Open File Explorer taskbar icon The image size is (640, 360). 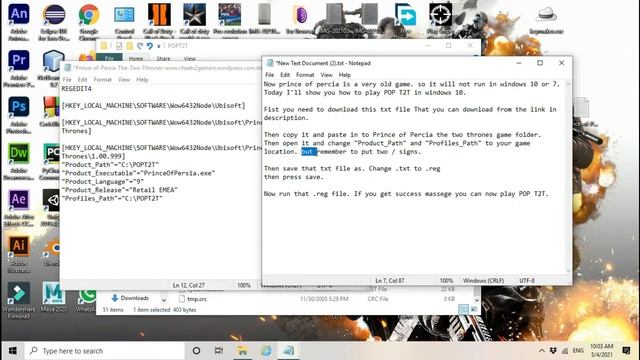pyautogui.click(x=242, y=351)
